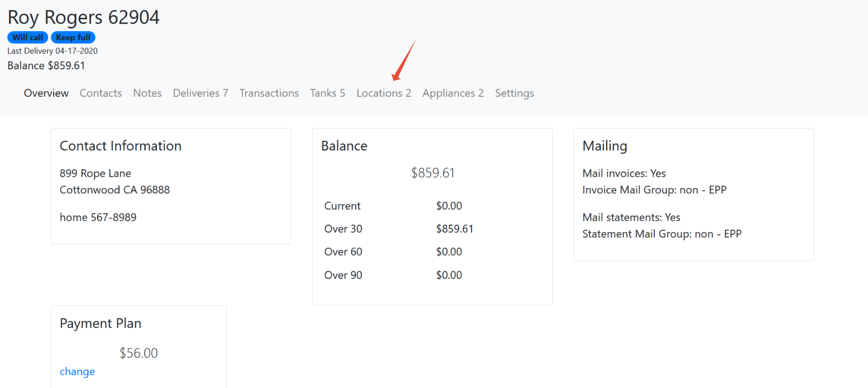The image size is (868, 388).
Task: Switch to the Contacts tab
Action: pos(100,93)
